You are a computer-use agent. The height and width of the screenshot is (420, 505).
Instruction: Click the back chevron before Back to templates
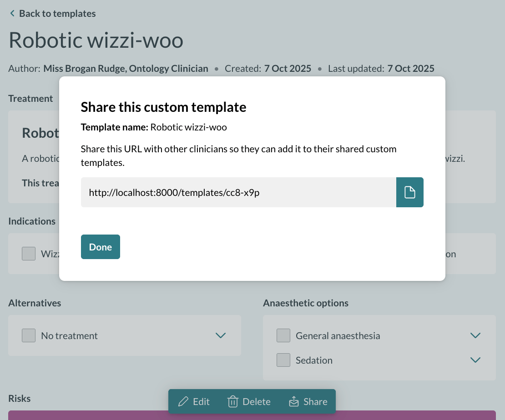pyautogui.click(x=12, y=13)
